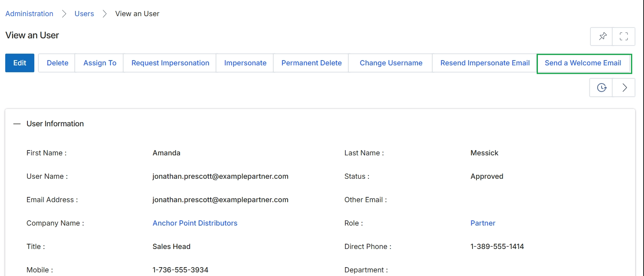The image size is (644, 276).
Task: Toggle fullscreen view with the expand icon
Action: tap(623, 36)
